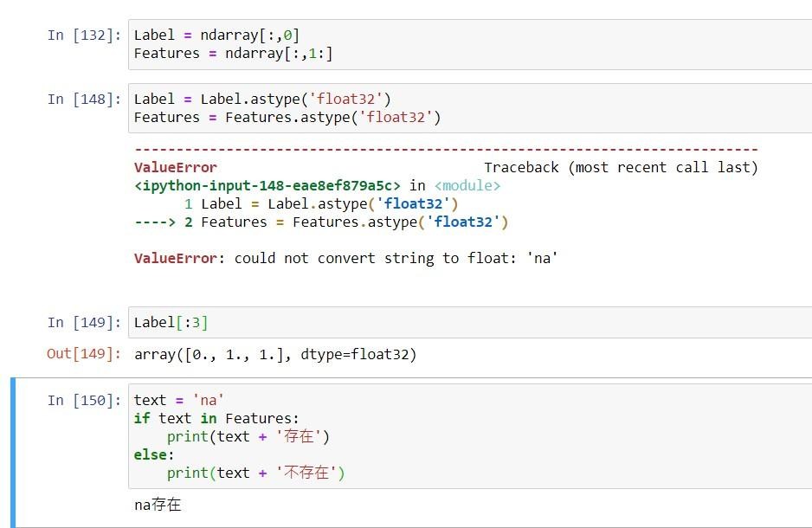Click the print(text + '不存在') line

pyautogui.click(x=256, y=473)
